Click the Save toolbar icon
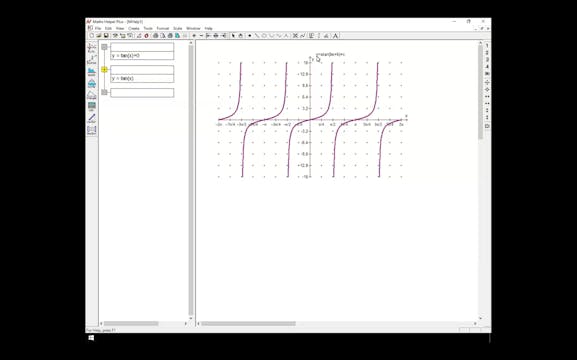 pyautogui.click(x=106, y=36)
